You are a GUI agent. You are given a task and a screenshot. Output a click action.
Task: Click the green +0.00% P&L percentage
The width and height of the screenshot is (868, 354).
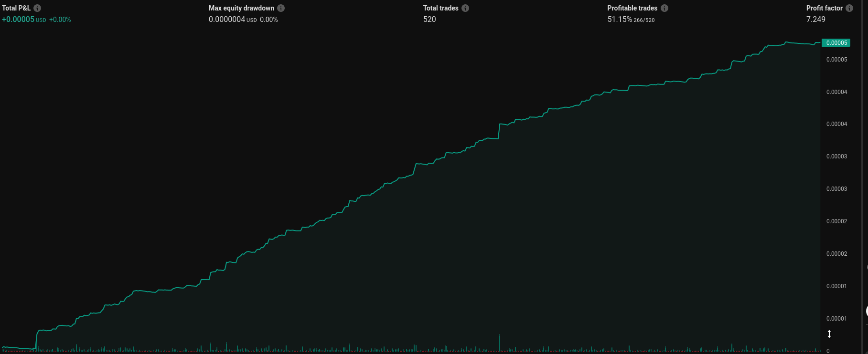tap(60, 20)
